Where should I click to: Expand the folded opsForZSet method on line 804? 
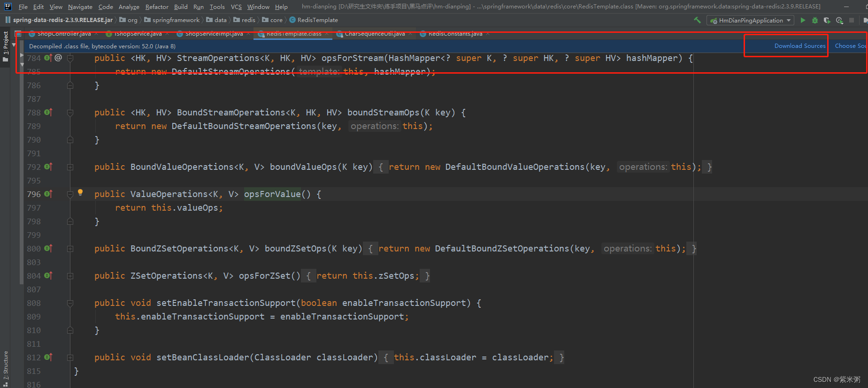point(70,276)
